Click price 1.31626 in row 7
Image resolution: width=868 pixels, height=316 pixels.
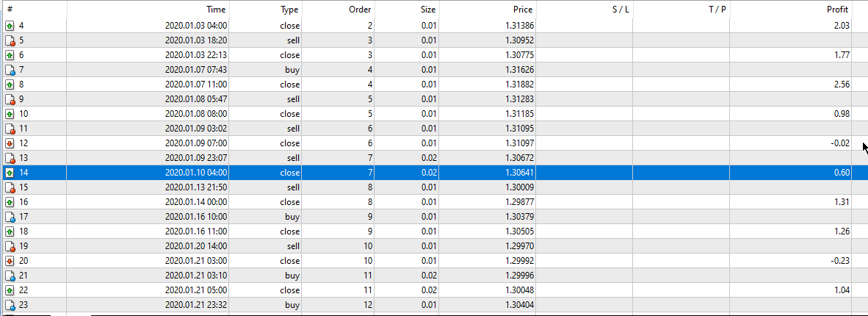[518, 70]
